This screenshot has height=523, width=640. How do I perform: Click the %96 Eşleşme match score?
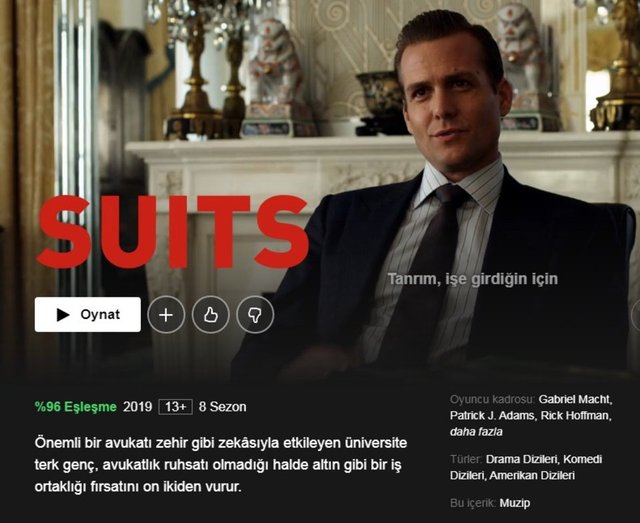76,407
